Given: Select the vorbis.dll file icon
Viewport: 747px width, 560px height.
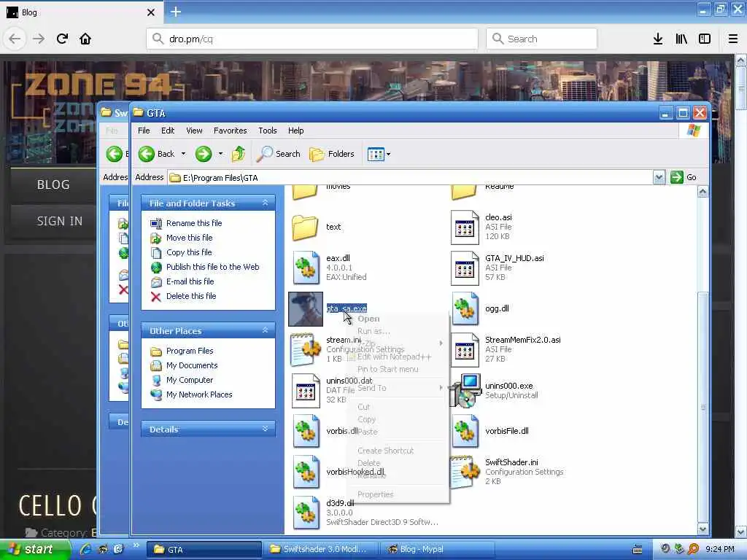Looking at the screenshot, I should pos(306,431).
